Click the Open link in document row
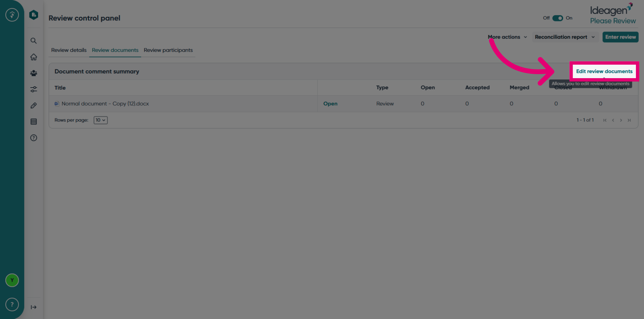Viewport: 644px width, 319px height. click(330, 104)
